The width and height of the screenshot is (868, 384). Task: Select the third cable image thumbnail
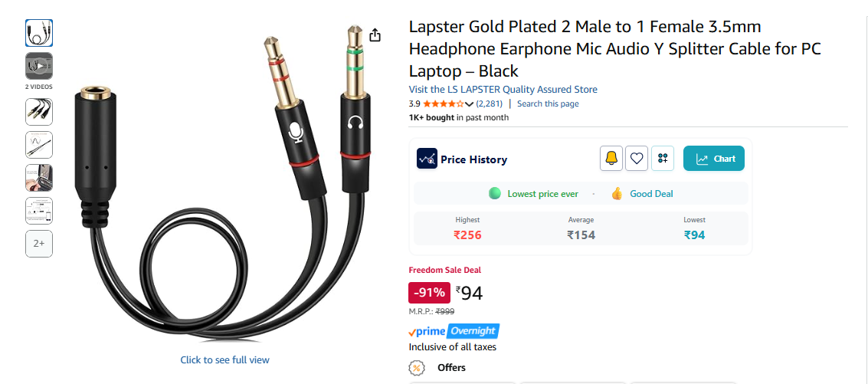[39, 112]
